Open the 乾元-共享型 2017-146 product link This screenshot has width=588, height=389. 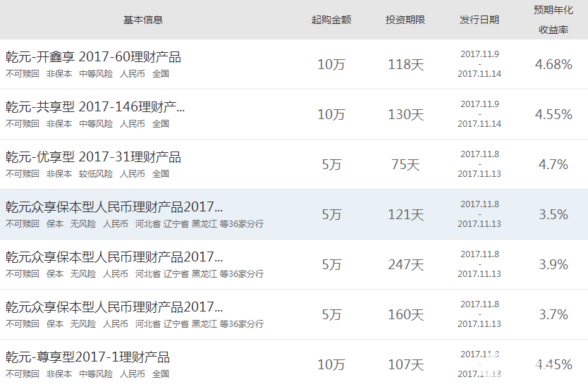pyautogui.click(x=95, y=106)
